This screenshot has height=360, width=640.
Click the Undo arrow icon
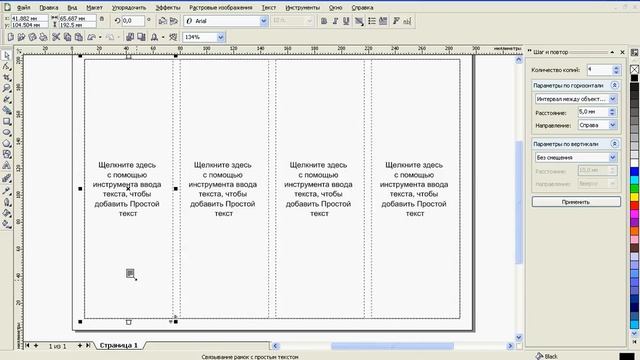pyautogui.click(x=91, y=37)
